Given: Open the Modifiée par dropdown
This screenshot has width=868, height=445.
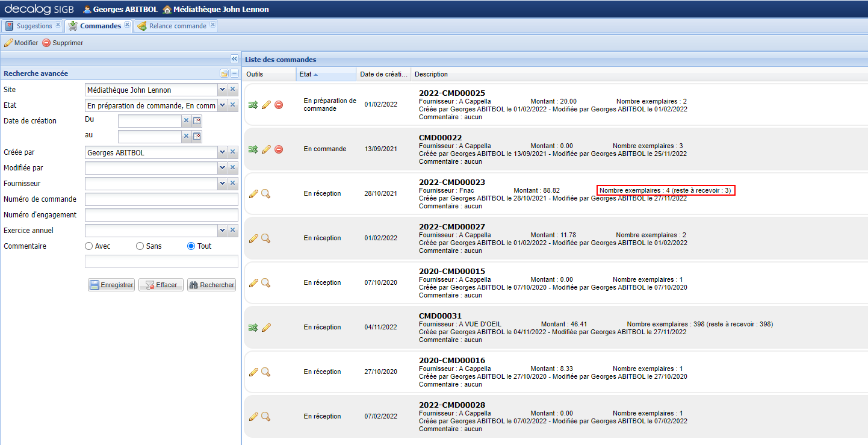Looking at the screenshot, I should (223, 167).
